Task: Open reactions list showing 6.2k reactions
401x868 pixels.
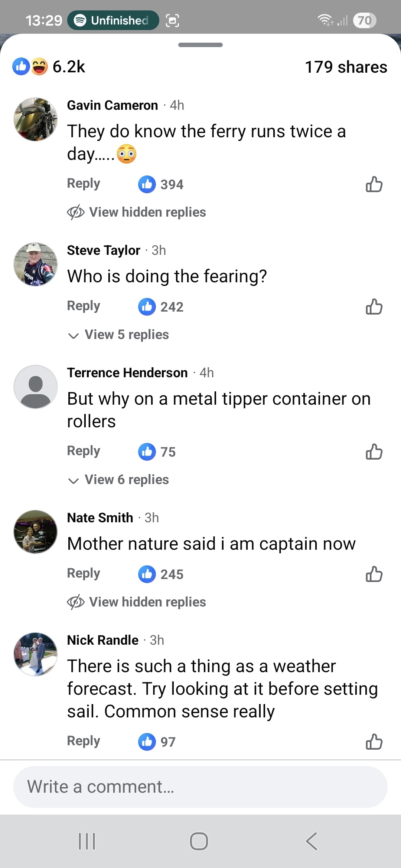Action: (x=49, y=67)
